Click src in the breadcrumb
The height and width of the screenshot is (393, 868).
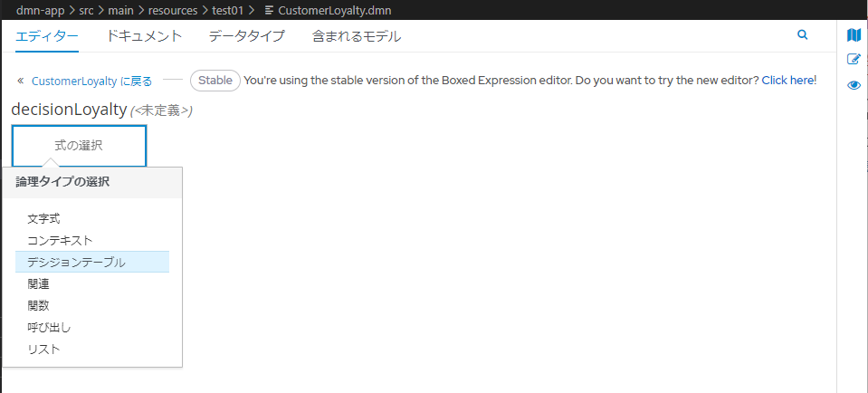click(86, 10)
